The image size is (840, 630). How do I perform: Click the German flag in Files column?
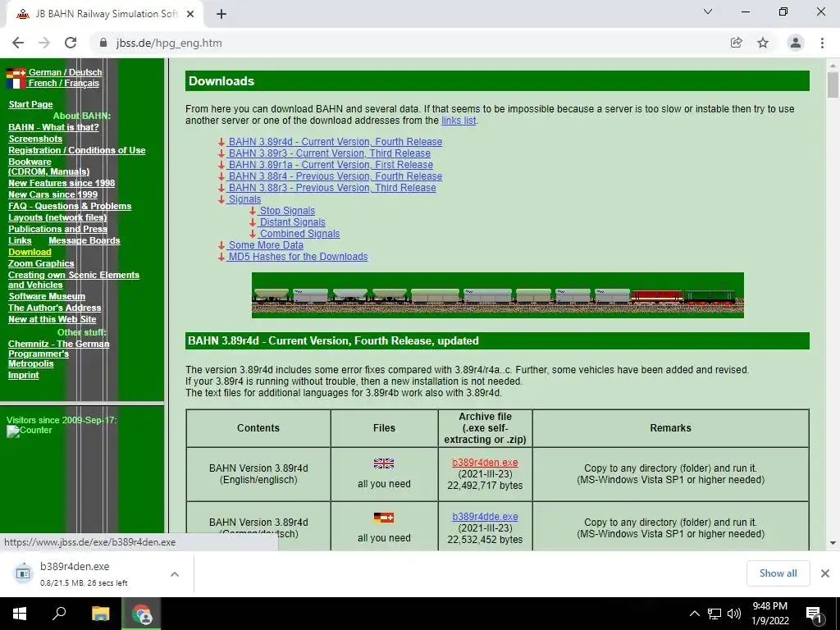tap(384, 518)
